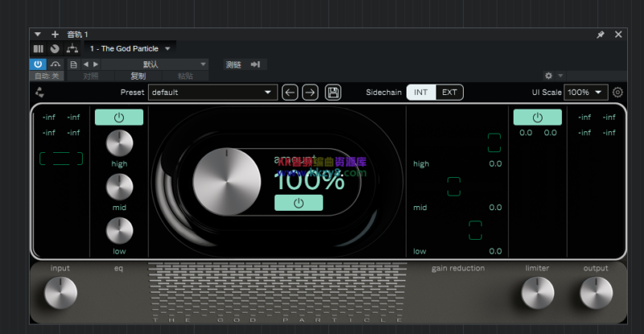Screen dimensions: 644x334
Task: Click the high gain reduction bracket meter
Action: [494, 143]
